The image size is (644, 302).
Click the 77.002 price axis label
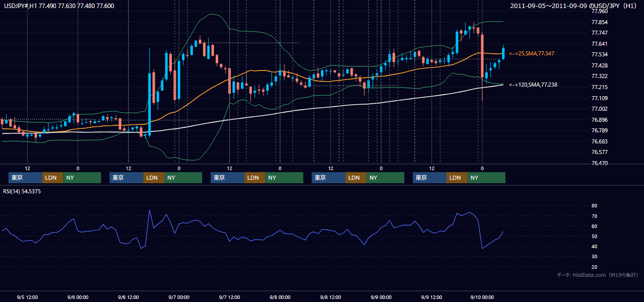coord(599,109)
